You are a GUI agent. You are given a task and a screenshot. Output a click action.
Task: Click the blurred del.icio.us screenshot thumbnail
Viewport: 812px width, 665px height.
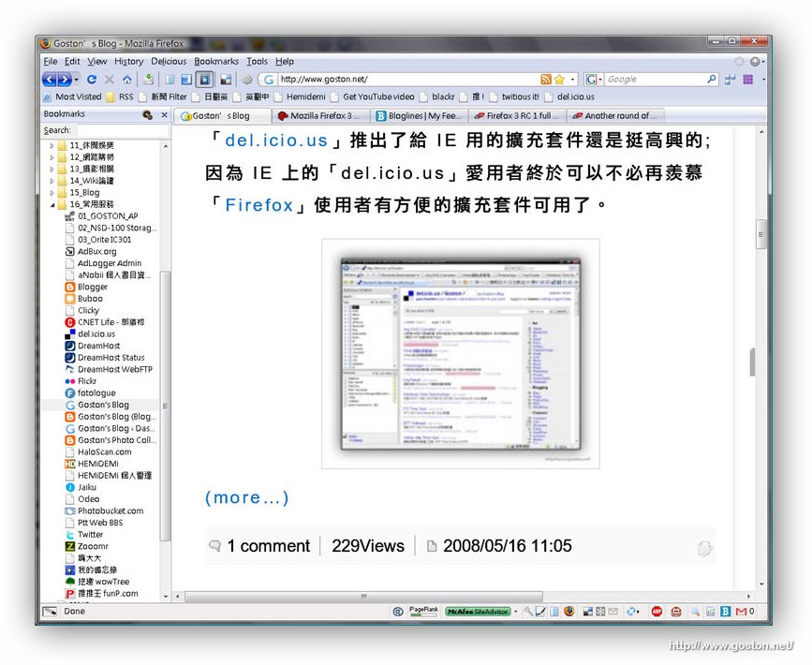click(460, 353)
